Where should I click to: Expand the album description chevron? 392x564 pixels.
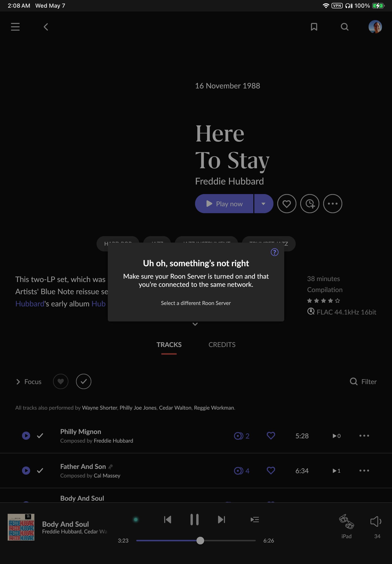click(x=195, y=324)
